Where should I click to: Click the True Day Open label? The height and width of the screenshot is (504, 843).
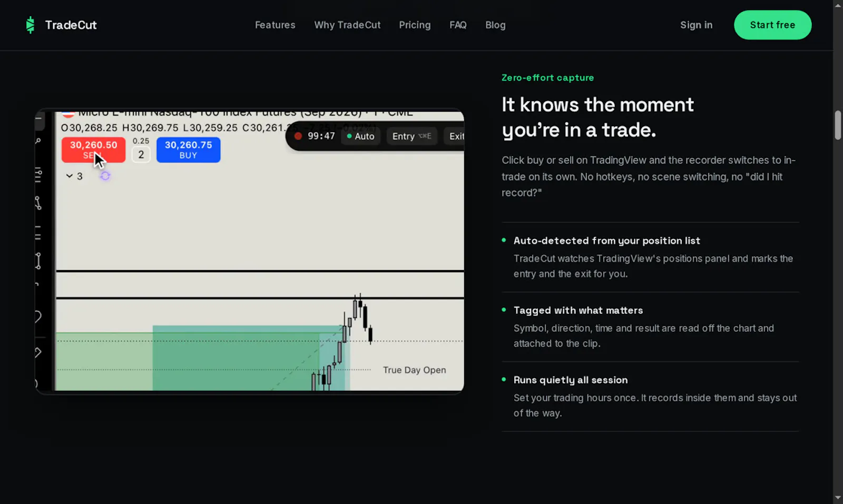tap(414, 370)
